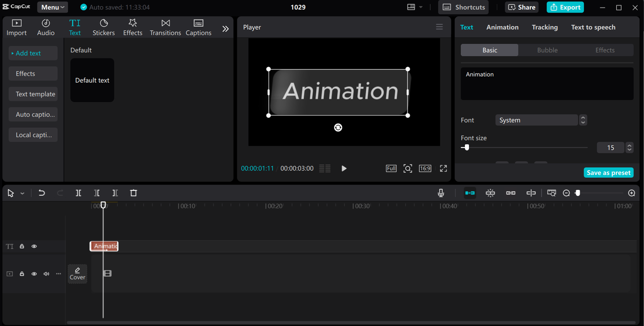Screen dimensions: 644x326
Task: Set player quality to Full
Action: (391, 168)
